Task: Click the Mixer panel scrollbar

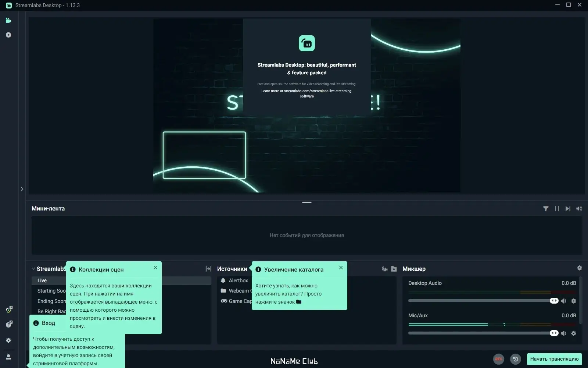Action: point(581,300)
